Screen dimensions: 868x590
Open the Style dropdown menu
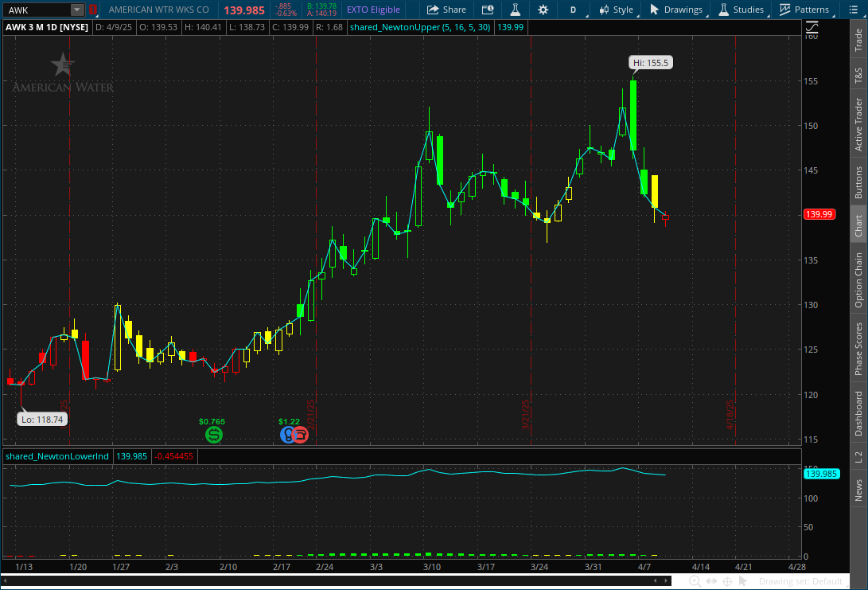pos(617,10)
